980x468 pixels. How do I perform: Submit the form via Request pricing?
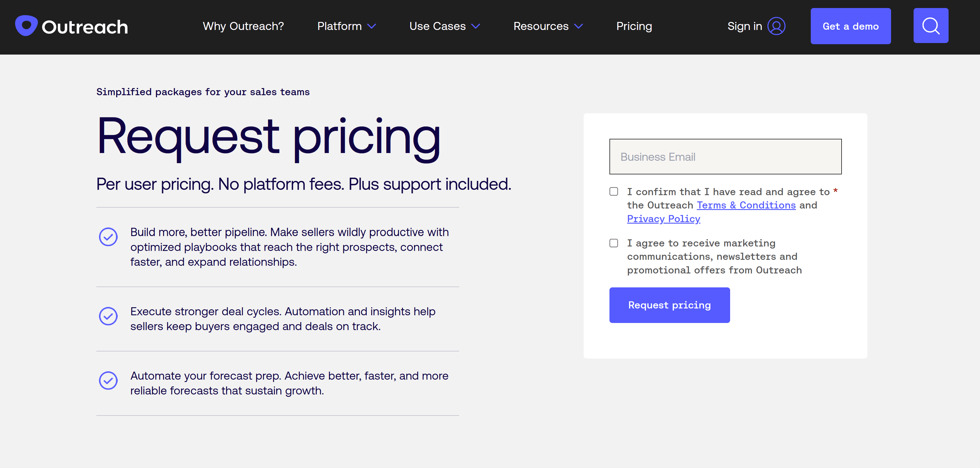669,305
